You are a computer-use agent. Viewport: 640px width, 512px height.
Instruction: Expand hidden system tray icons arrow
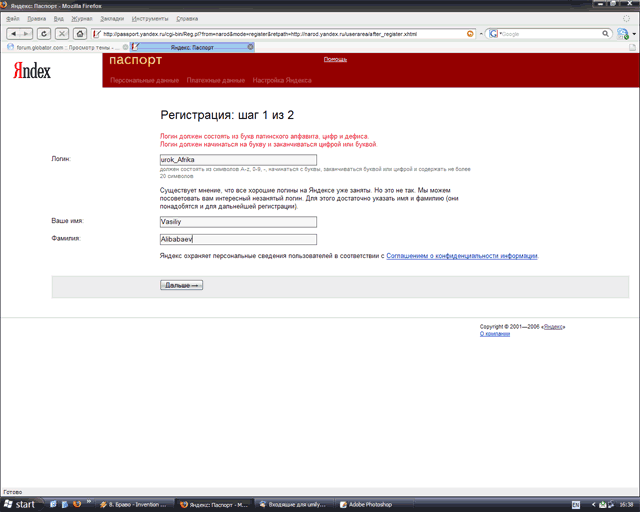click(593, 505)
